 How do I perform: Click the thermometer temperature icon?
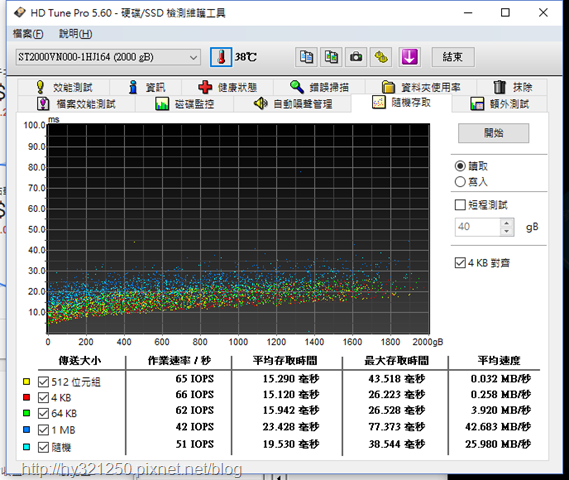coord(221,57)
